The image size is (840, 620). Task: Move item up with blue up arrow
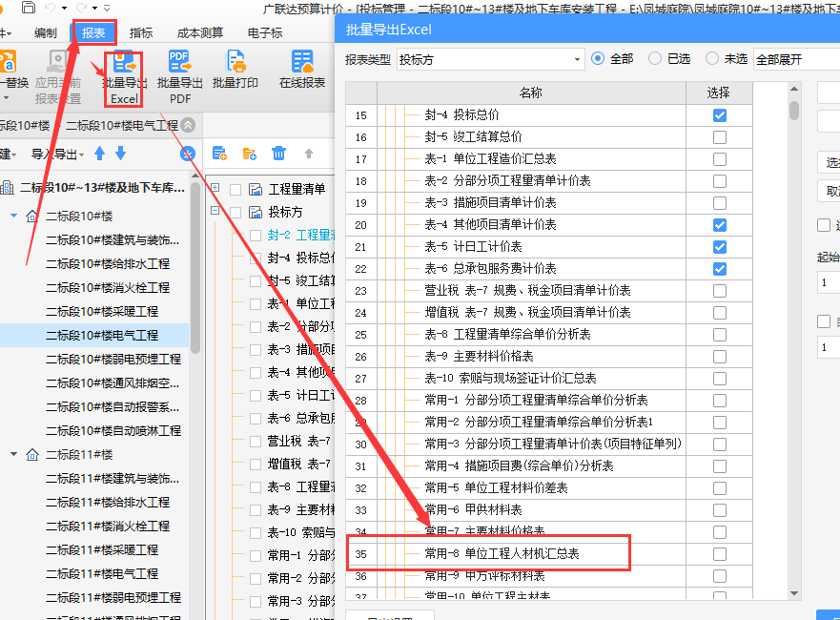99,154
